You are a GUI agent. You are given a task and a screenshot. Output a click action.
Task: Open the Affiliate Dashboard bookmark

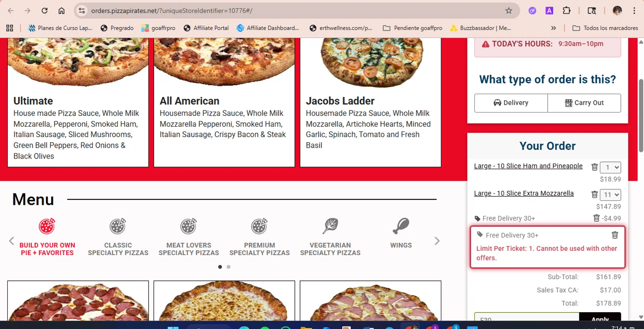click(268, 28)
